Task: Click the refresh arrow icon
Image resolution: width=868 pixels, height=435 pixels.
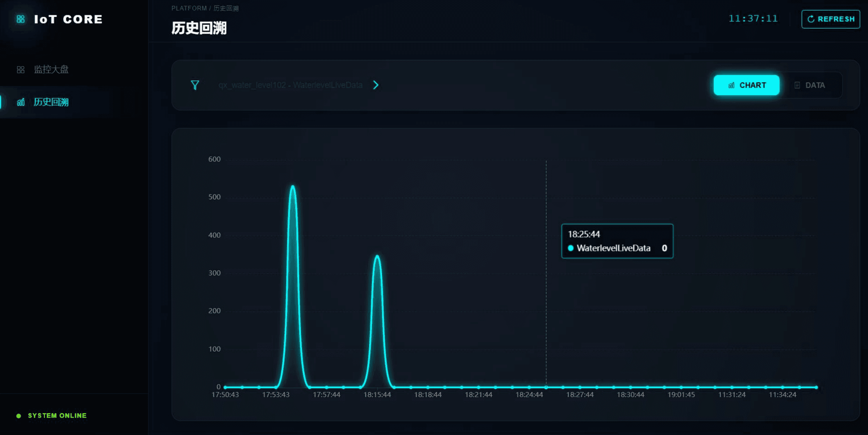Action: click(x=811, y=19)
